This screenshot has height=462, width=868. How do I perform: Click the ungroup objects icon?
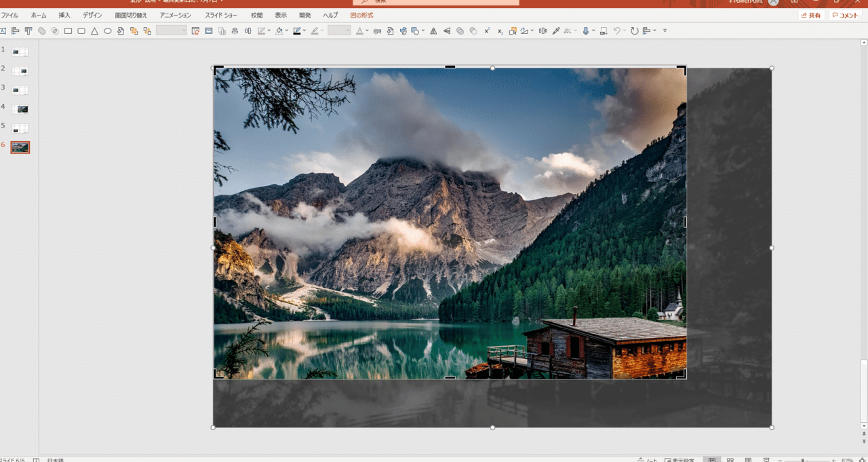[147, 31]
